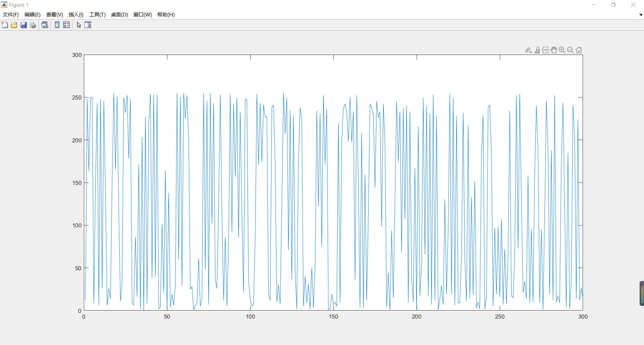Image resolution: width=644 pixels, height=345 pixels.
Task: Click the x-axis tick label 250
Action: [500, 317]
